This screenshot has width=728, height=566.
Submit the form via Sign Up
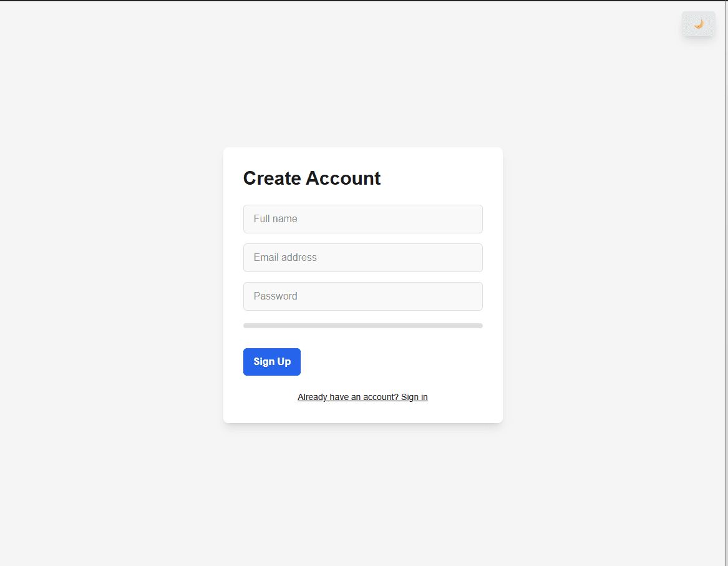pyautogui.click(x=271, y=361)
